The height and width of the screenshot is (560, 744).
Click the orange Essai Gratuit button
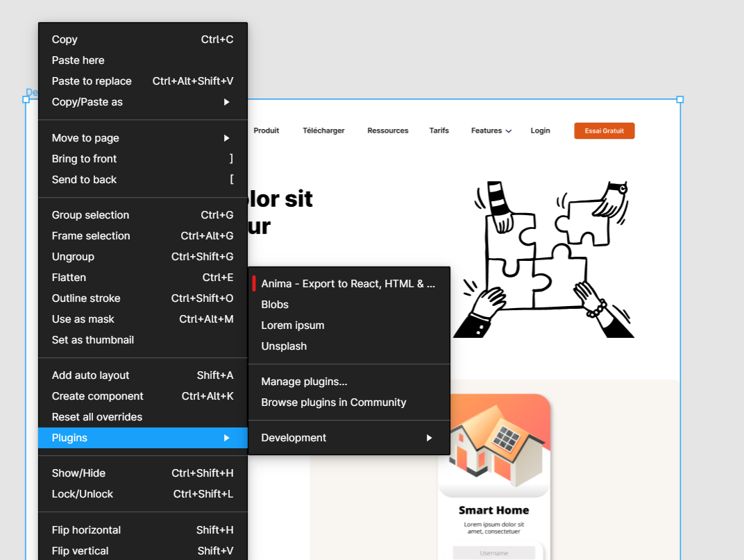pyautogui.click(x=604, y=131)
